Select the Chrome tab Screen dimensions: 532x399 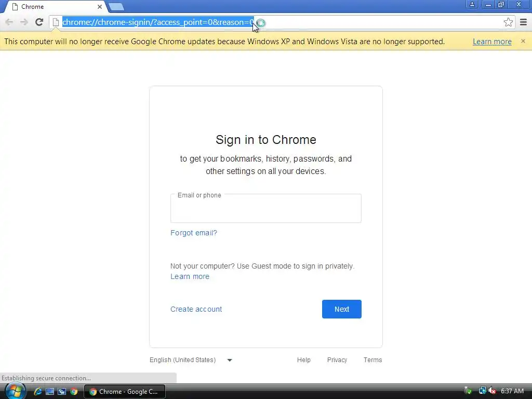pyautogui.click(x=56, y=7)
